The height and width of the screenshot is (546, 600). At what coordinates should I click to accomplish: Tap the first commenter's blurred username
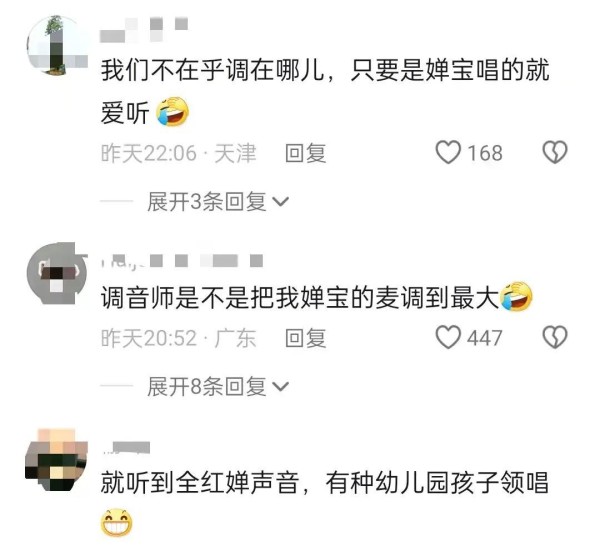click(144, 29)
